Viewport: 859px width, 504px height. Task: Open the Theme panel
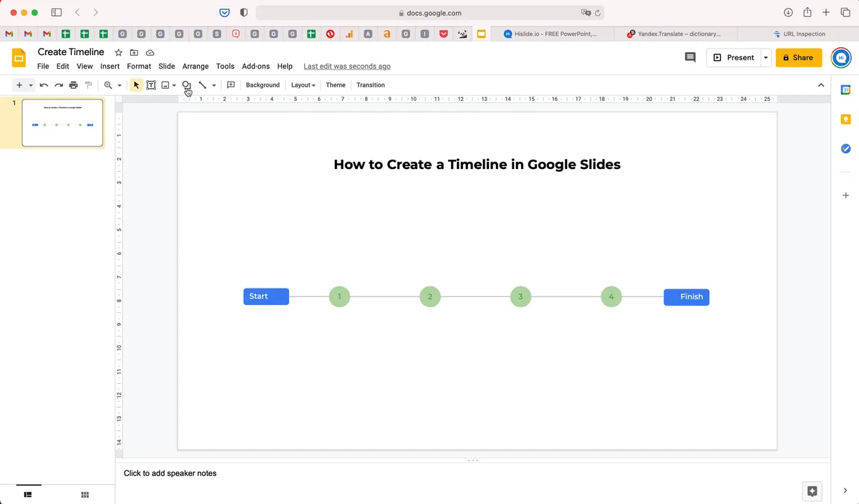[x=336, y=85]
